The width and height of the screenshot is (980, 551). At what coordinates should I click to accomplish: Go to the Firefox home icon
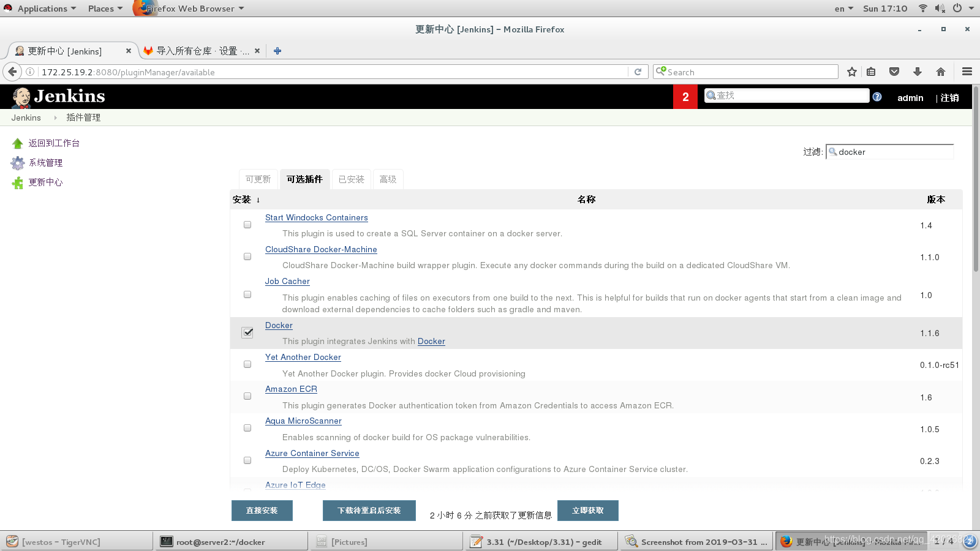(941, 72)
